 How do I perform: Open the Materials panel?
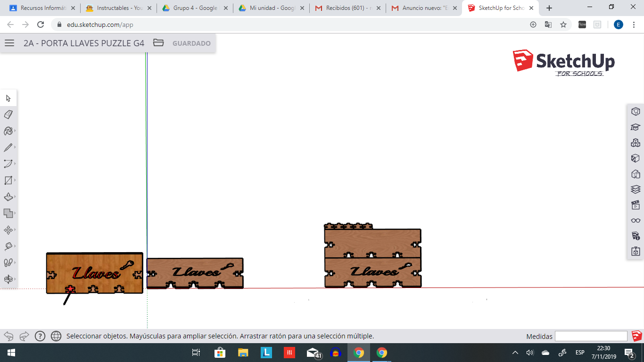(x=636, y=158)
